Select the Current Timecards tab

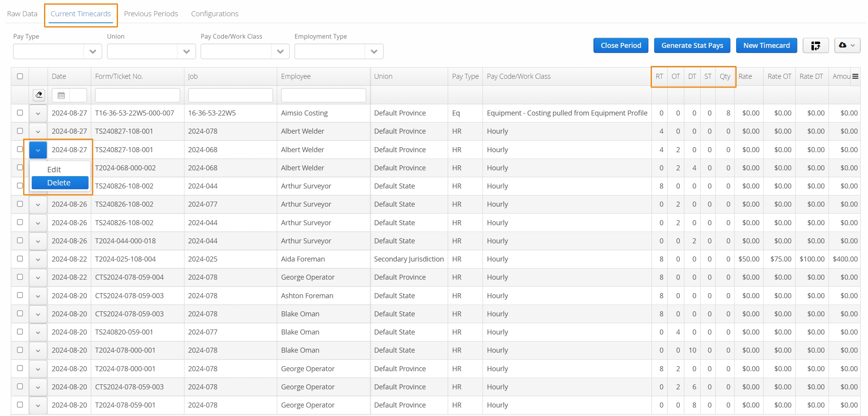[80, 14]
